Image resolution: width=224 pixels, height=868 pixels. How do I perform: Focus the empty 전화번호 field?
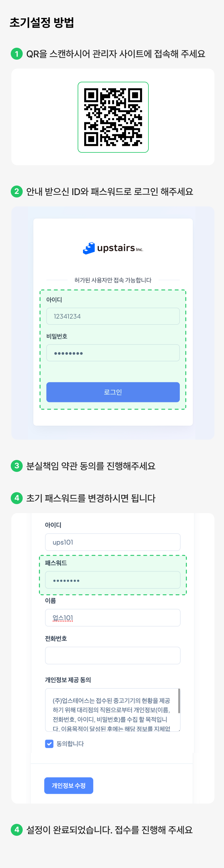(x=113, y=655)
